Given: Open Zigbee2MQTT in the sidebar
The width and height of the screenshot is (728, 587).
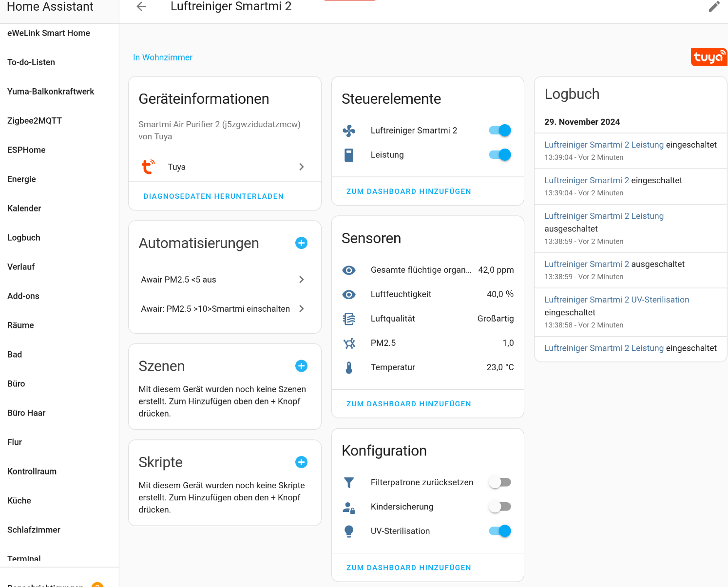Looking at the screenshot, I should click(35, 121).
